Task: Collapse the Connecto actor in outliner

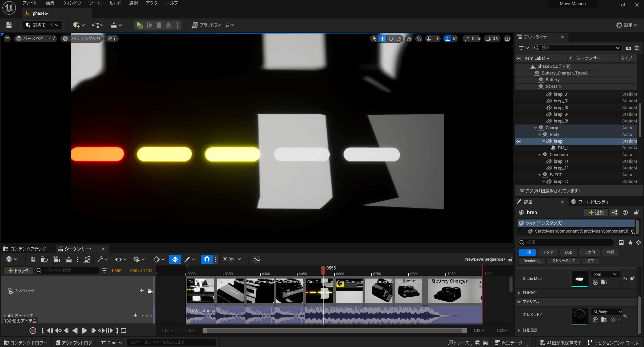Action: [540, 155]
